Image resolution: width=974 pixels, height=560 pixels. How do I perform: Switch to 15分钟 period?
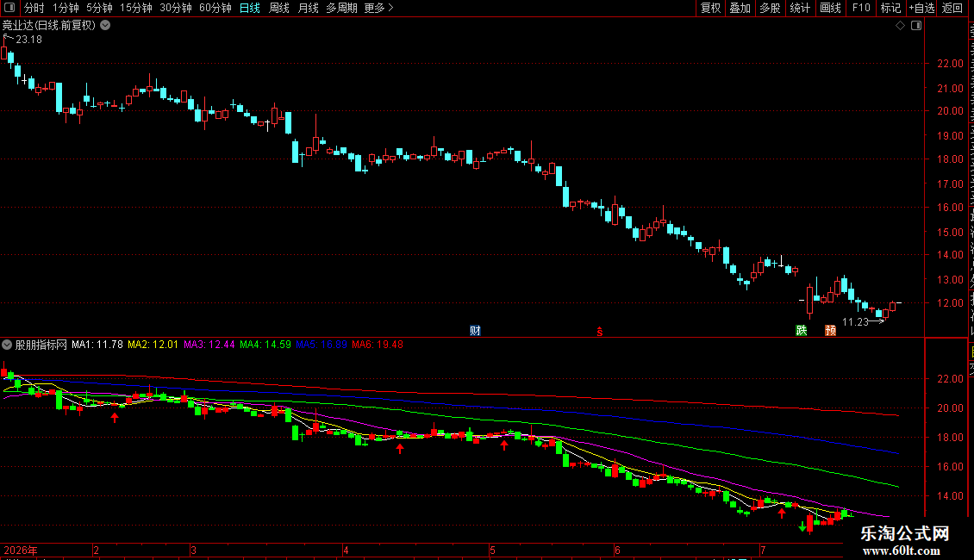[x=136, y=8]
